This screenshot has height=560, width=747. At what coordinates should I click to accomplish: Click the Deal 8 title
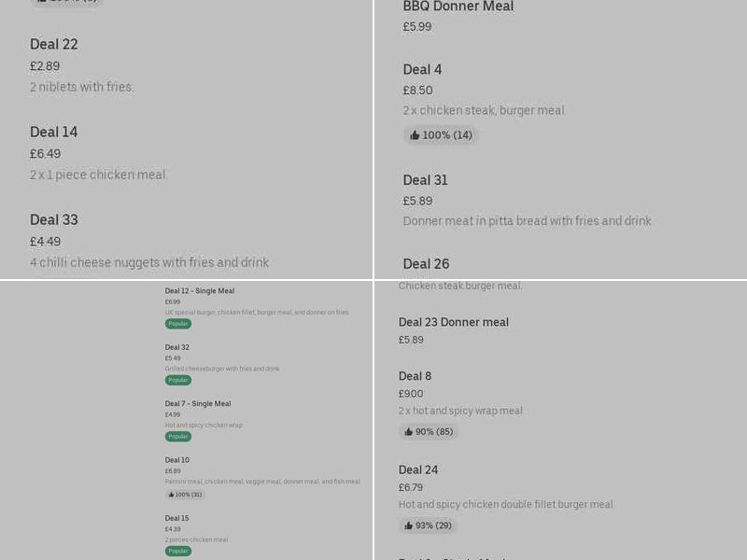415,376
